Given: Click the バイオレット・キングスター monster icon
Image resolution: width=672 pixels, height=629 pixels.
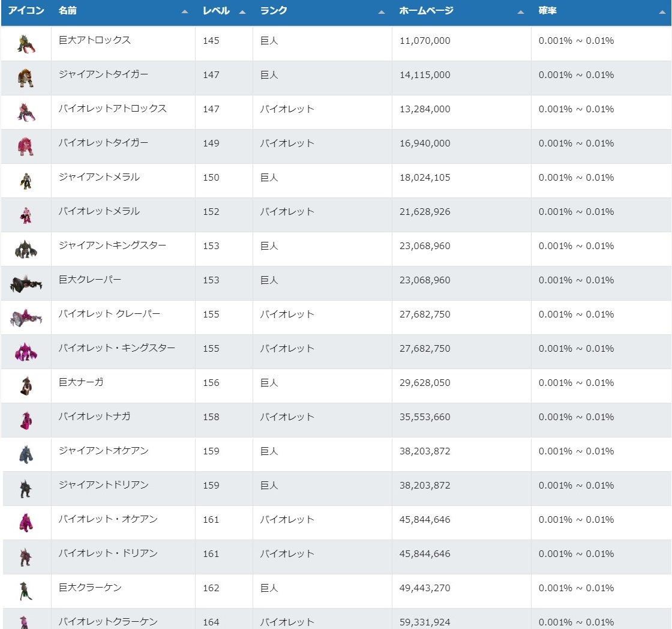Looking at the screenshot, I should click(x=26, y=352).
